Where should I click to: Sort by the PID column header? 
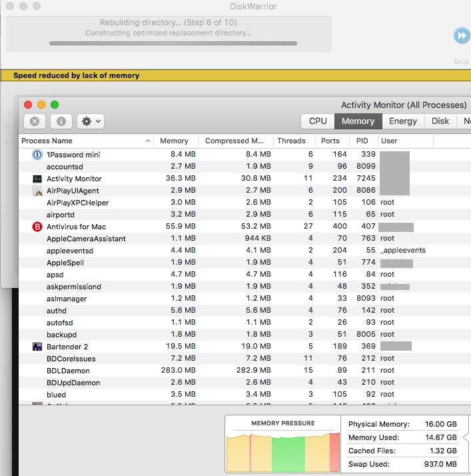tap(363, 141)
